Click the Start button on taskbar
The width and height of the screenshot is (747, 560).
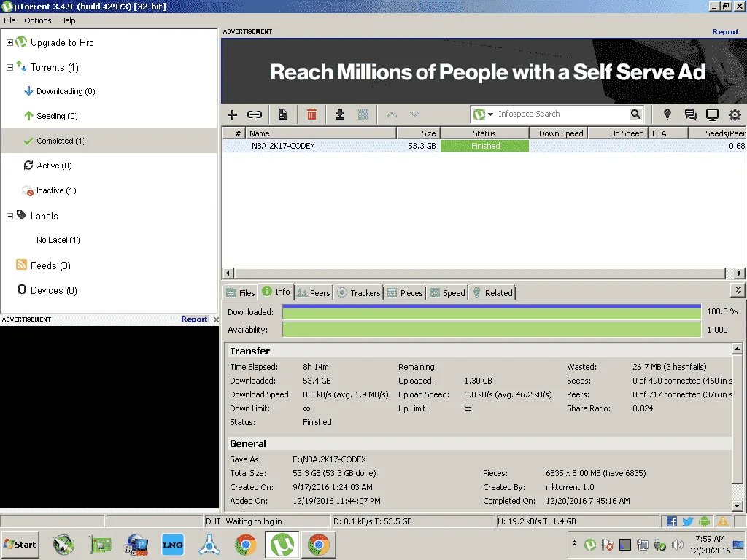[20, 545]
